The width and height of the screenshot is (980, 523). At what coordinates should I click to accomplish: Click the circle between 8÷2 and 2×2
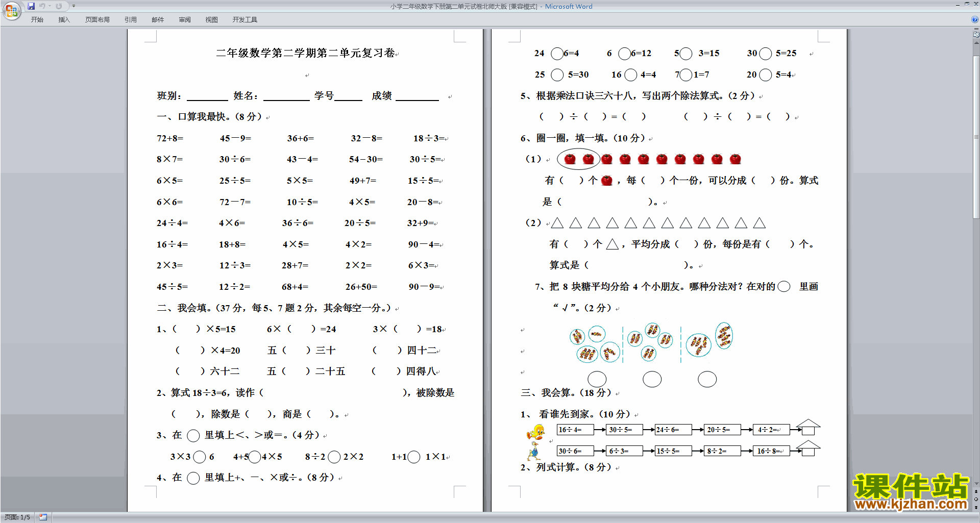pos(334,457)
